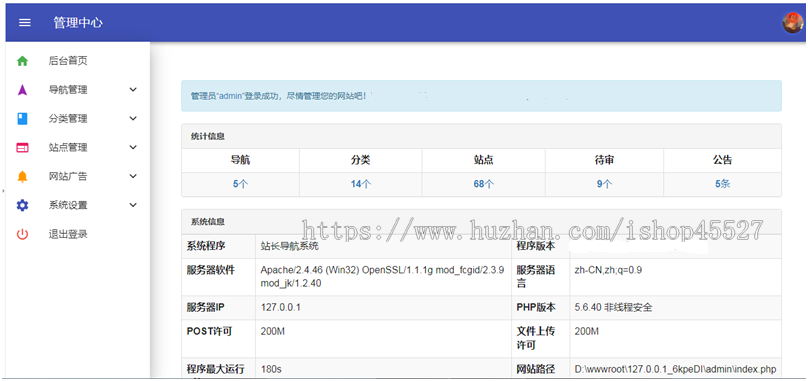Click the POST许可 200M value
This screenshot has width=808, height=381.
point(273,332)
